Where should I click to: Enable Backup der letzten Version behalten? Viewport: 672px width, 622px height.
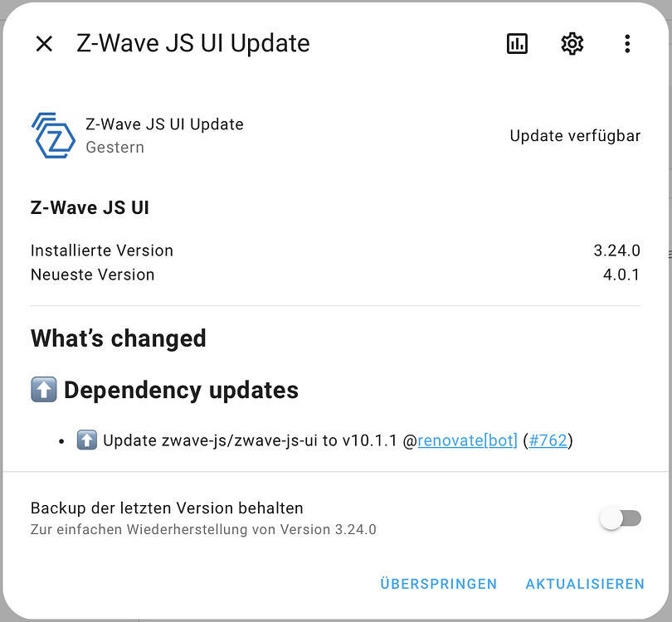(621, 517)
